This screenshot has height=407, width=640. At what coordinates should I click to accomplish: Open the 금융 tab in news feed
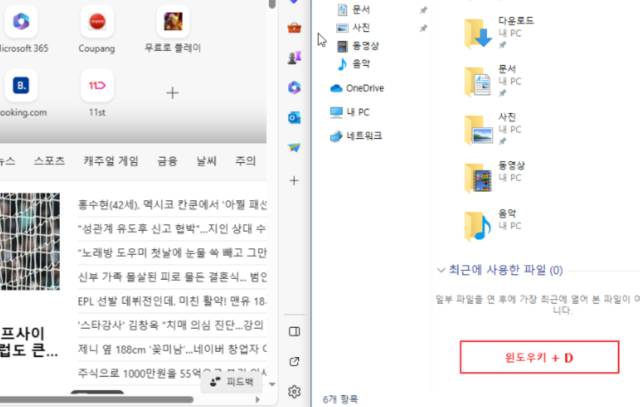[167, 160]
